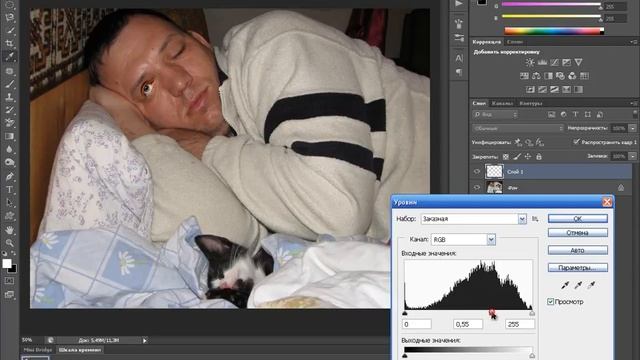Add an Exposure adjustment
The image size is (640, 360).
567,62
